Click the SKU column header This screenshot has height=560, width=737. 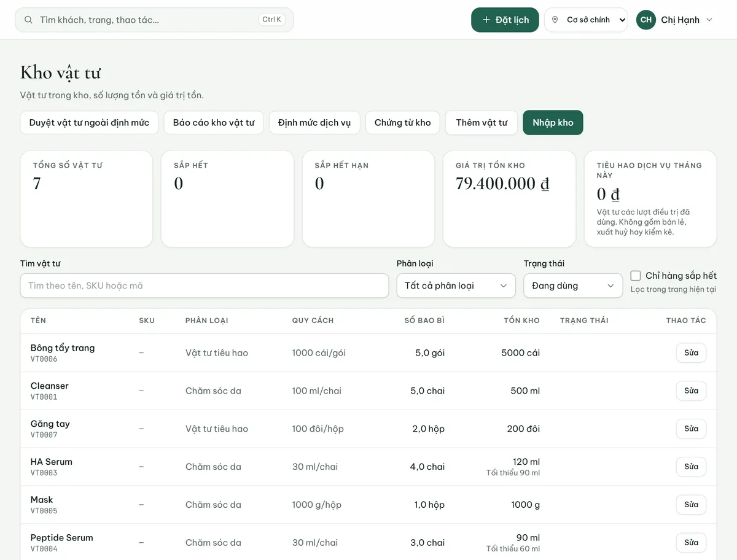pyautogui.click(x=147, y=321)
